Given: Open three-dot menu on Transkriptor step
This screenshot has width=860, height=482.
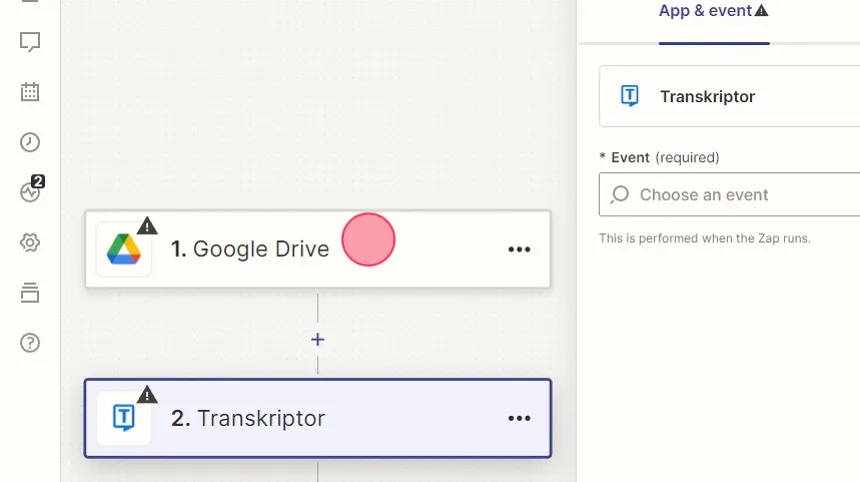Looking at the screenshot, I should pos(519,418).
